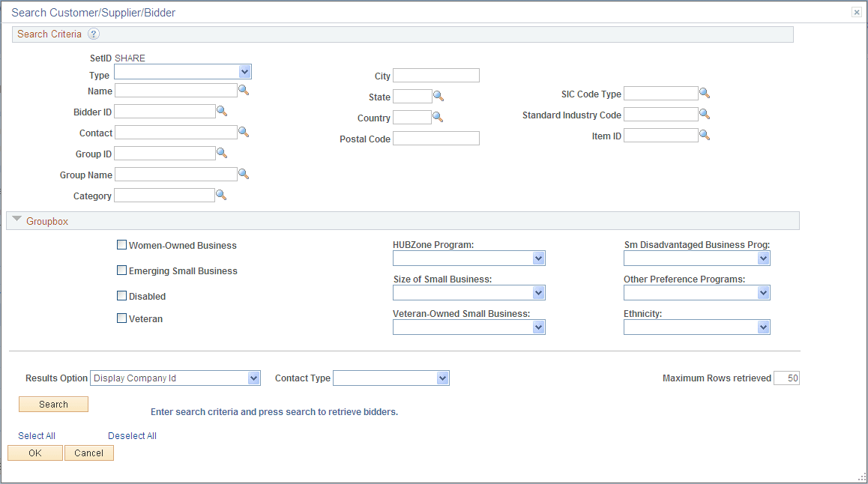Image resolution: width=868 pixels, height=484 pixels.
Task: Open the SIC Code Type lookup
Action: click(705, 93)
